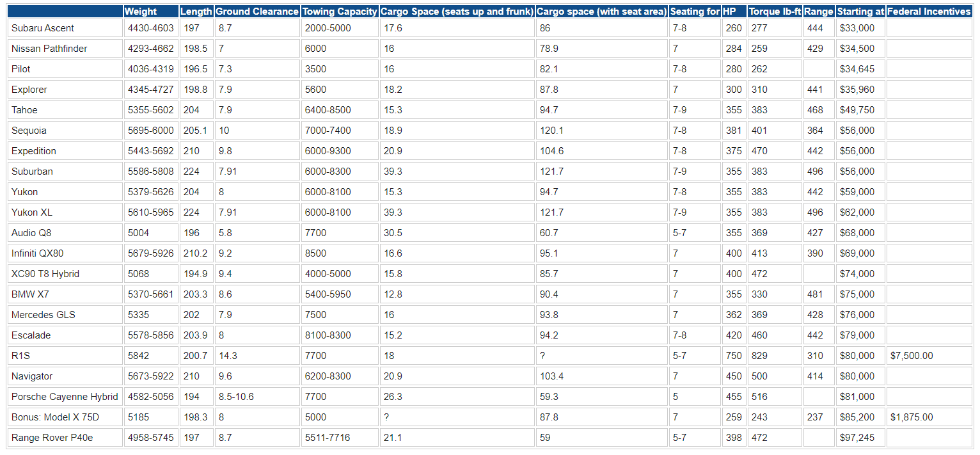This screenshot has width=980, height=455.
Task: Select the R1S row label
Action: [65, 356]
